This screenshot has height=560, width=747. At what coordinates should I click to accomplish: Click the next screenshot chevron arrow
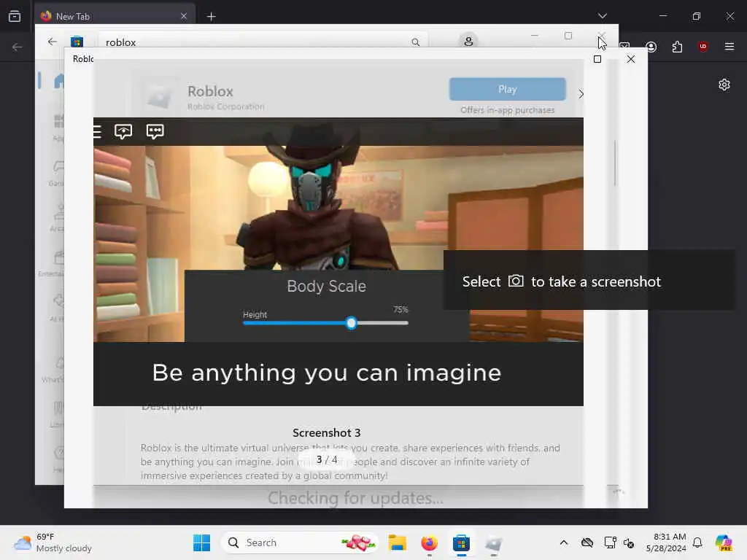[581, 94]
